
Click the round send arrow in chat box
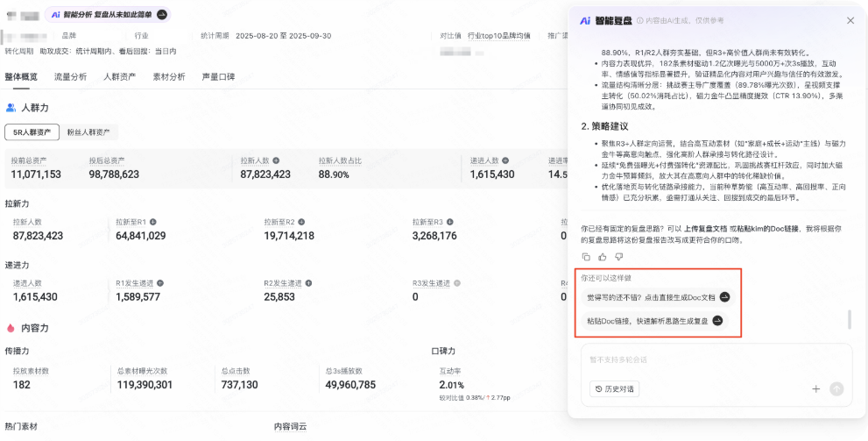(836, 389)
